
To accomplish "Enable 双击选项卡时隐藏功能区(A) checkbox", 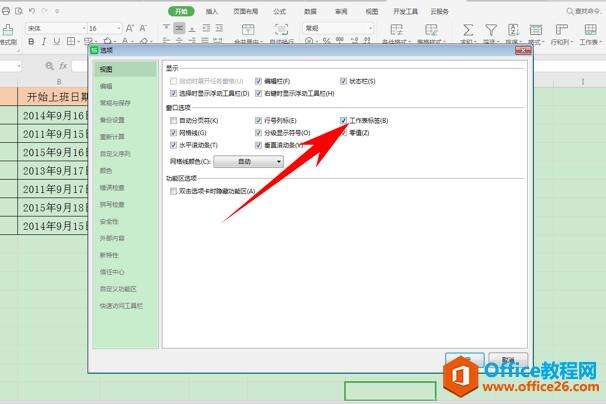I will pyautogui.click(x=174, y=191).
